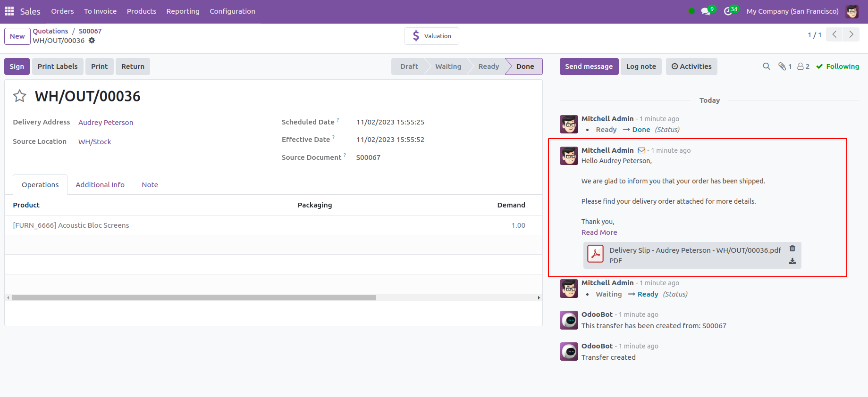
Task: Open the apps grid menu icon
Action: click(9, 11)
